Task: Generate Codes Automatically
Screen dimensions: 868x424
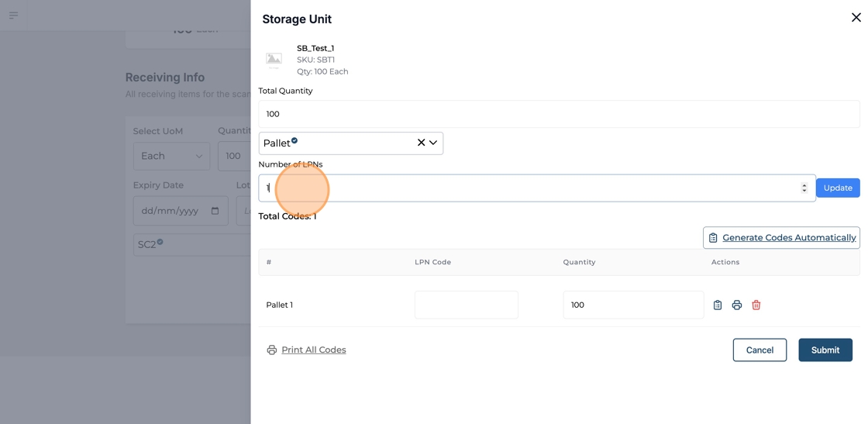Action: [781, 238]
